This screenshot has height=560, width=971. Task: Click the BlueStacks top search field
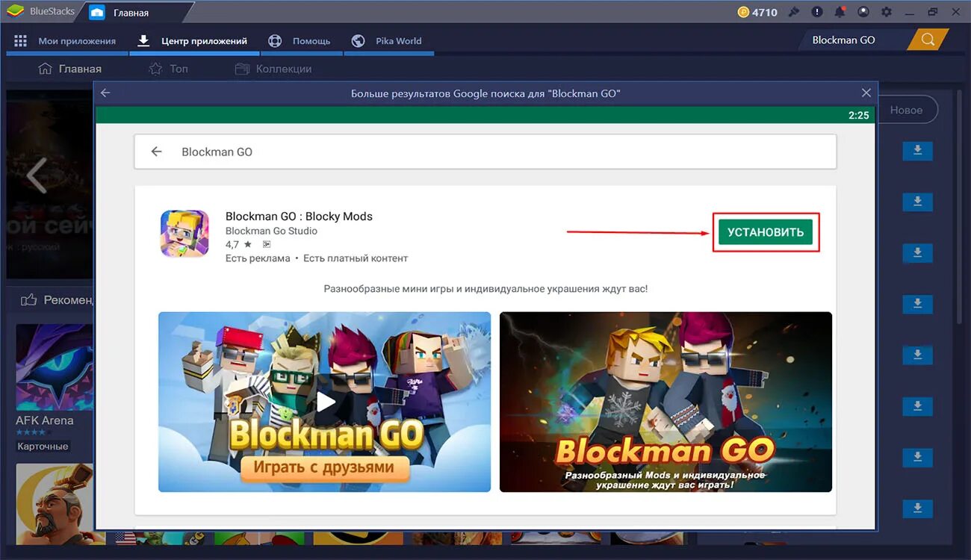pyautogui.click(x=855, y=40)
